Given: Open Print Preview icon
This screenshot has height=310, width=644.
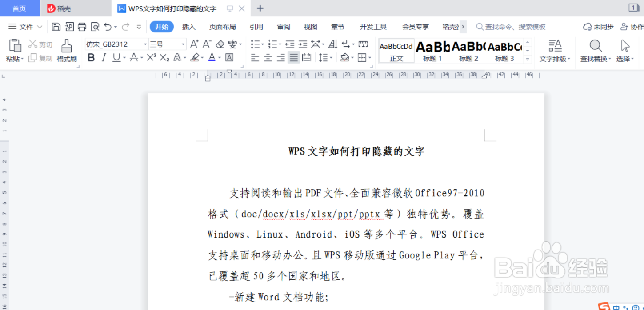Looking at the screenshot, I should (95, 27).
